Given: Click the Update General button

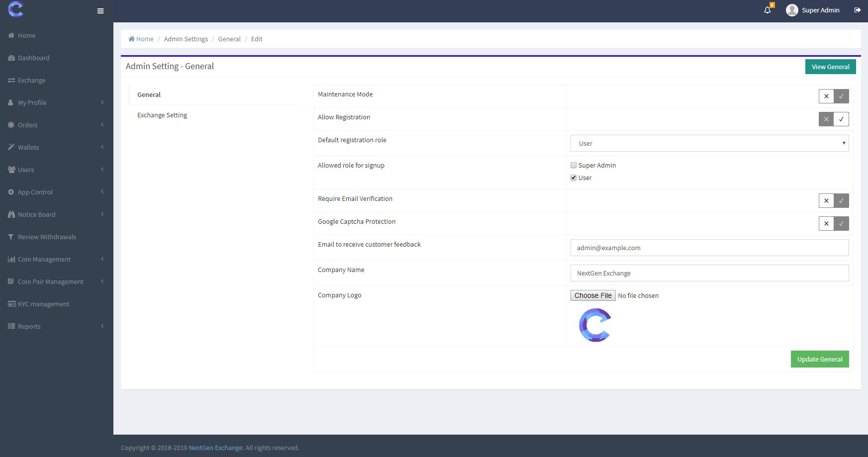Looking at the screenshot, I should point(819,360).
